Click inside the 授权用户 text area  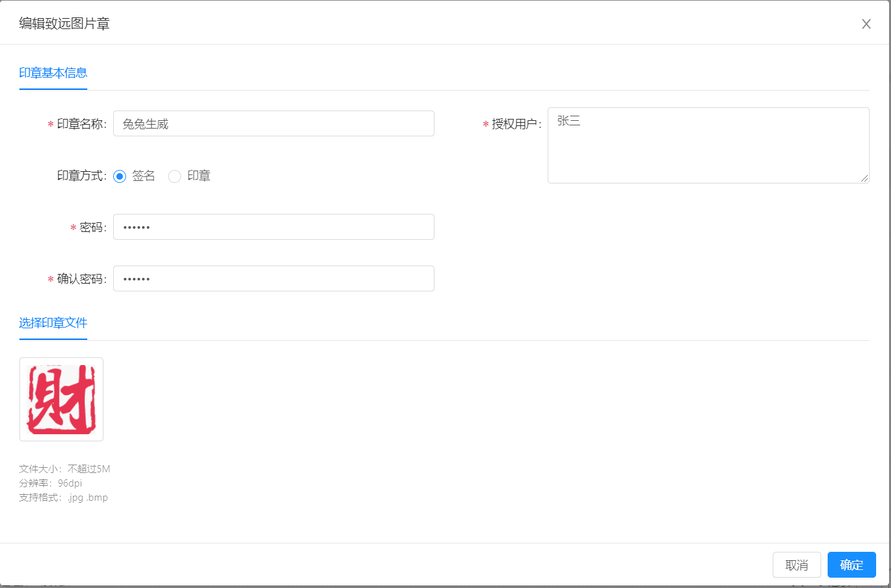[708, 145]
